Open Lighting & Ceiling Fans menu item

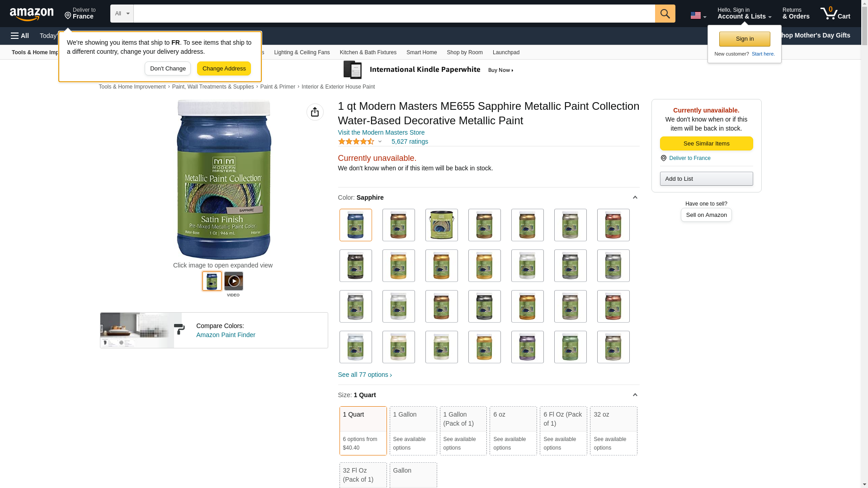pos(302,52)
